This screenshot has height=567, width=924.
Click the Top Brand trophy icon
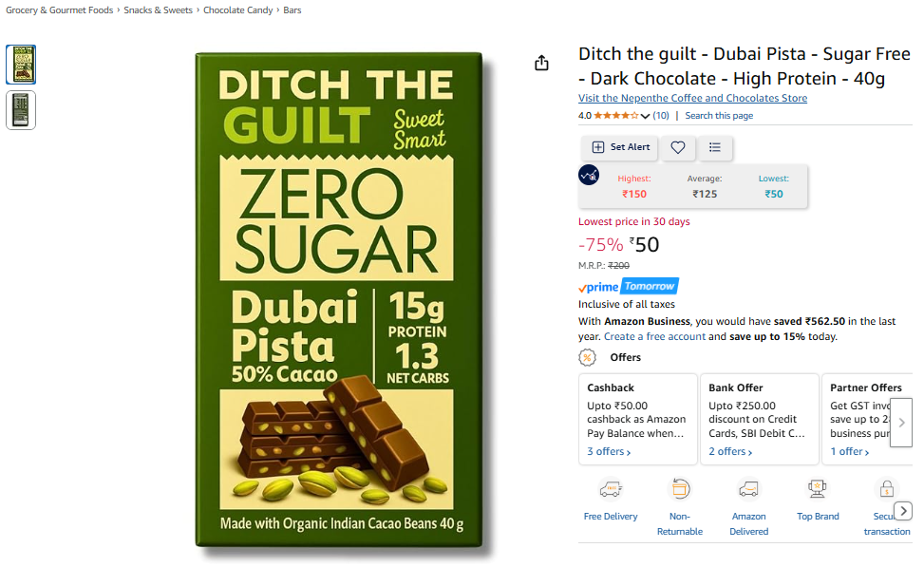coord(818,489)
